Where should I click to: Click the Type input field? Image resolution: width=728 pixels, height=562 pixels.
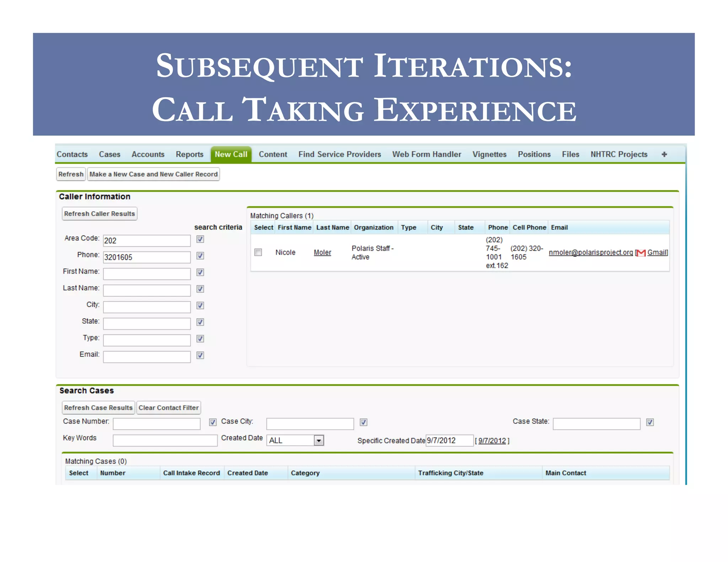pos(147,340)
